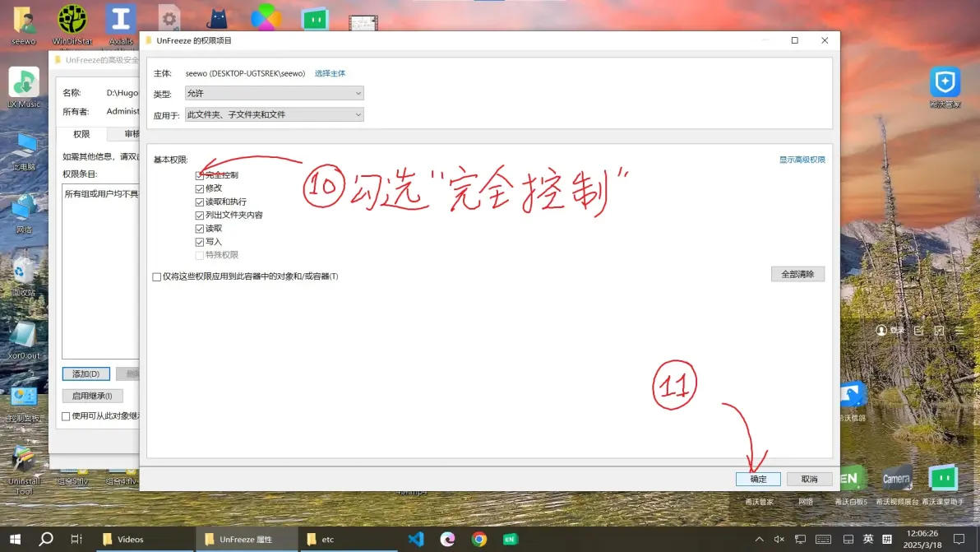Click the Windows Start button
The height and width of the screenshot is (552, 980).
point(15,539)
